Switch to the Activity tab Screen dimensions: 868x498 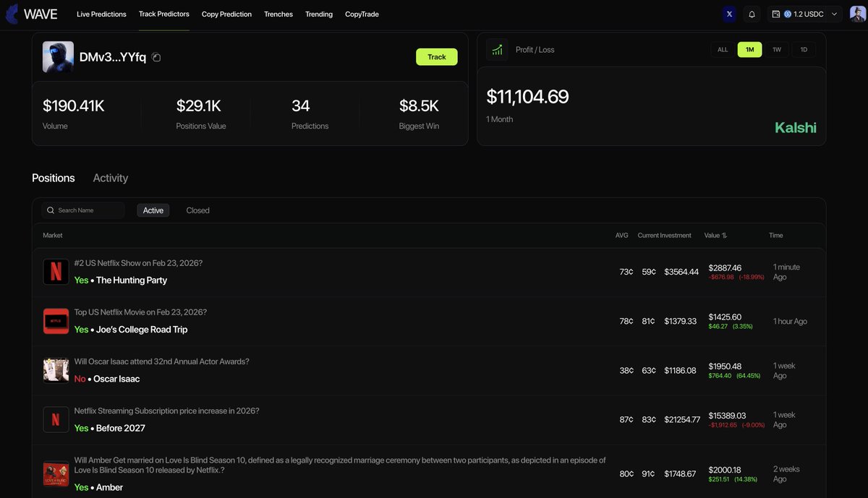click(111, 178)
